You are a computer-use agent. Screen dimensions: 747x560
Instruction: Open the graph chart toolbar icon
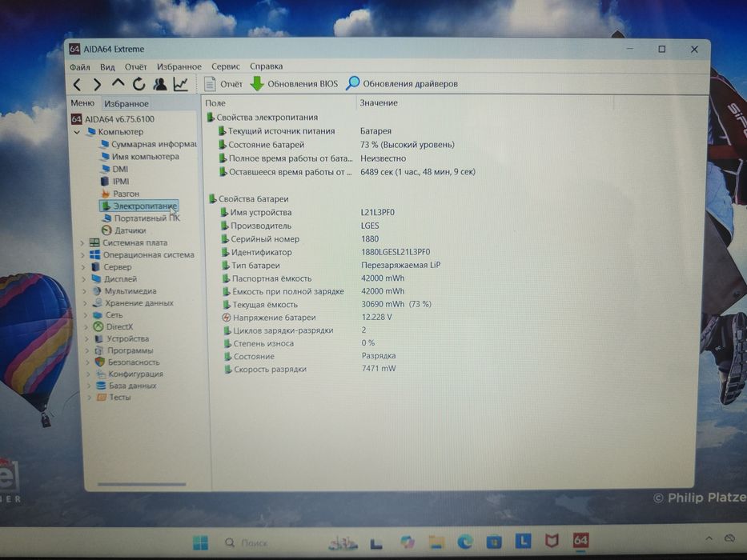pos(181,84)
